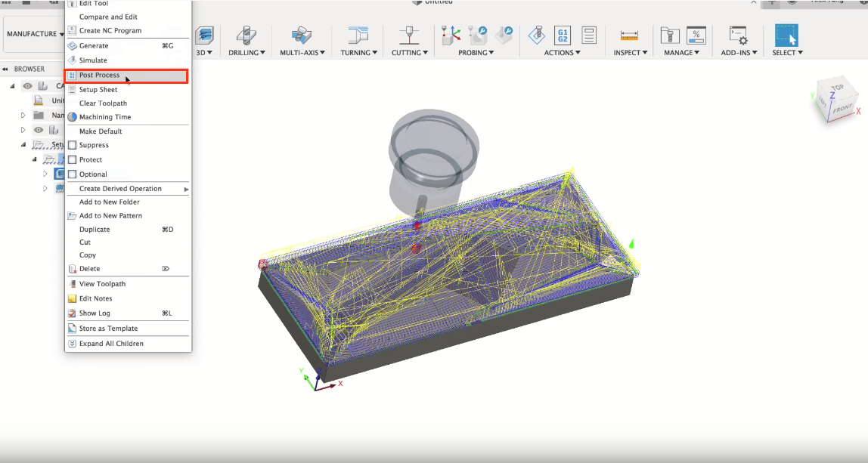The width and height of the screenshot is (868, 463).
Task: Click the FRONT face of the ViewCube
Action: pos(842,109)
